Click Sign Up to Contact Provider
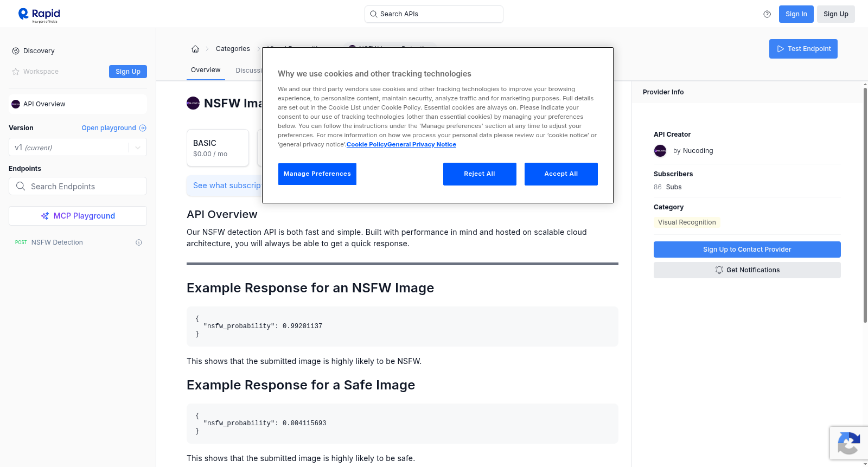Image resolution: width=868 pixels, height=467 pixels. (747, 250)
